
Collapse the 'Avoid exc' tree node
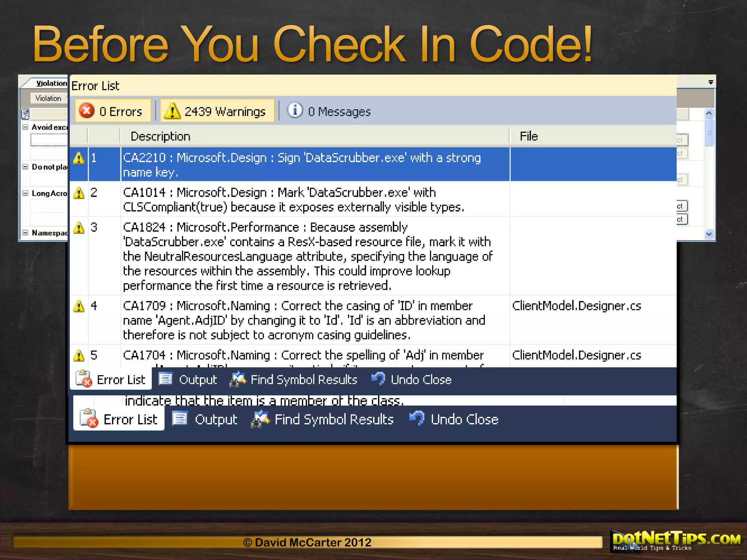(x=25, y=127)
